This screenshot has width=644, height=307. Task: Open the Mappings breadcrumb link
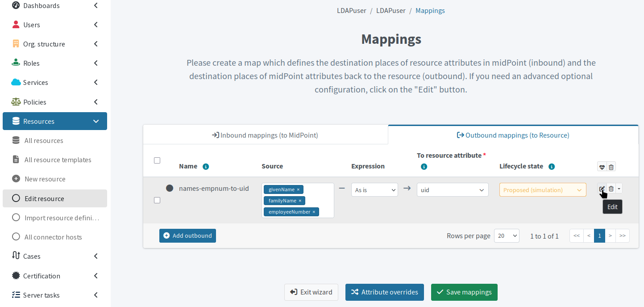[x=430, y=10]
